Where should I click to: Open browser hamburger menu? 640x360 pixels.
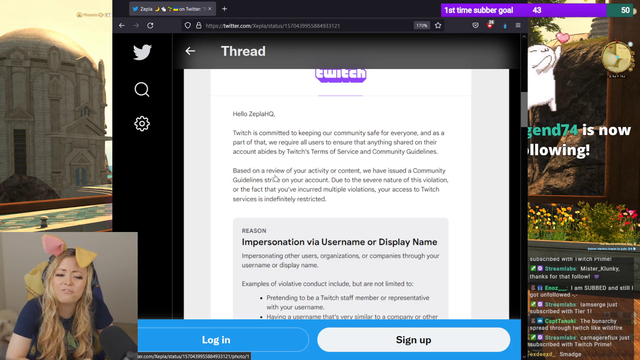click(518, 25)
